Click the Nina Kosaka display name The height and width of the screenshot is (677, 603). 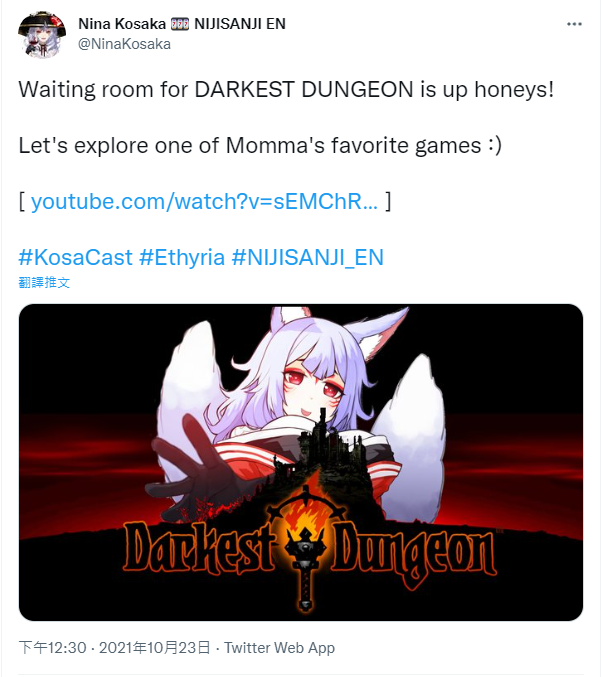pos(122,24)
